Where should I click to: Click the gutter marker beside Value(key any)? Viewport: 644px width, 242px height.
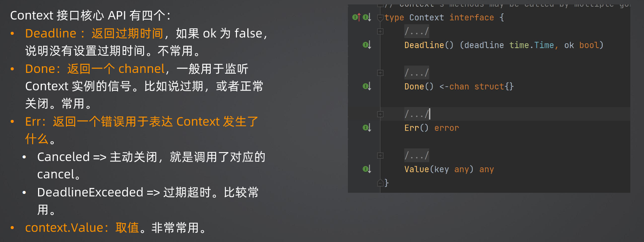tap(367, 169)
